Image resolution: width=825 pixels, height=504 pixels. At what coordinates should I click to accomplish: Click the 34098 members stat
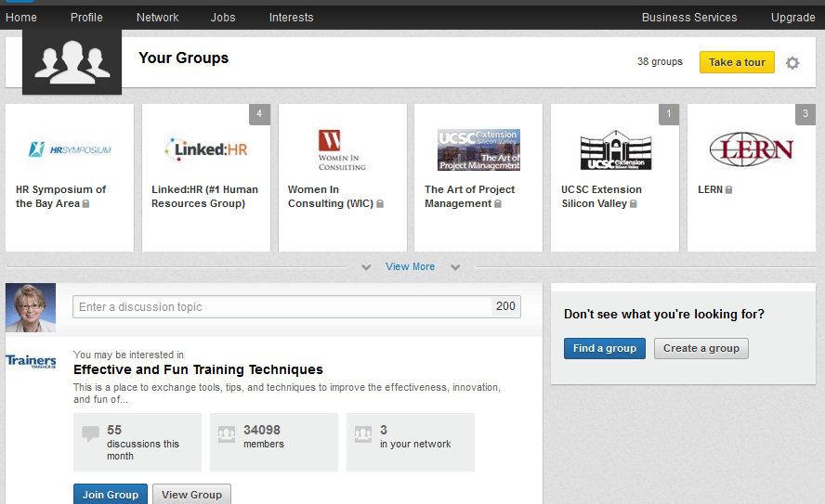273,443
